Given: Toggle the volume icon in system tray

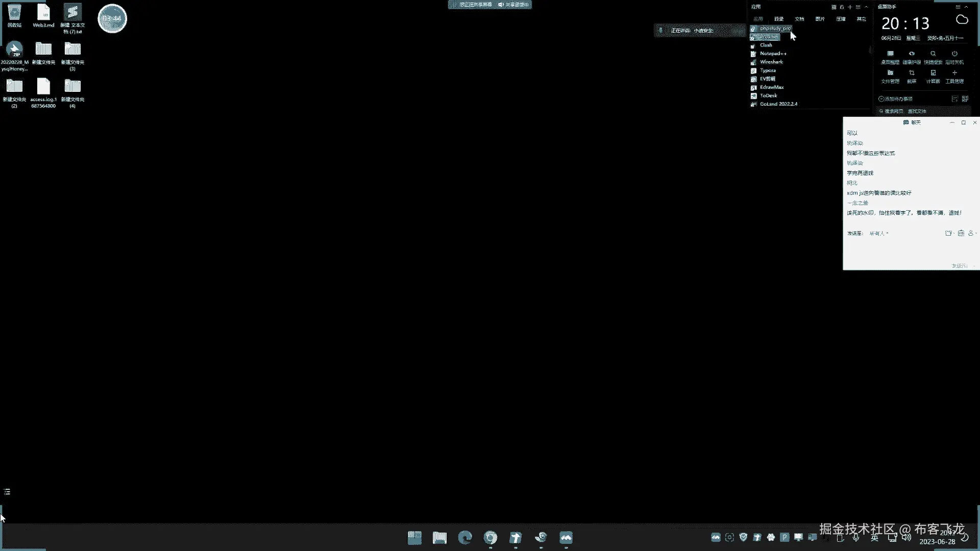Looking at the screenshot, I should (906, 538).
